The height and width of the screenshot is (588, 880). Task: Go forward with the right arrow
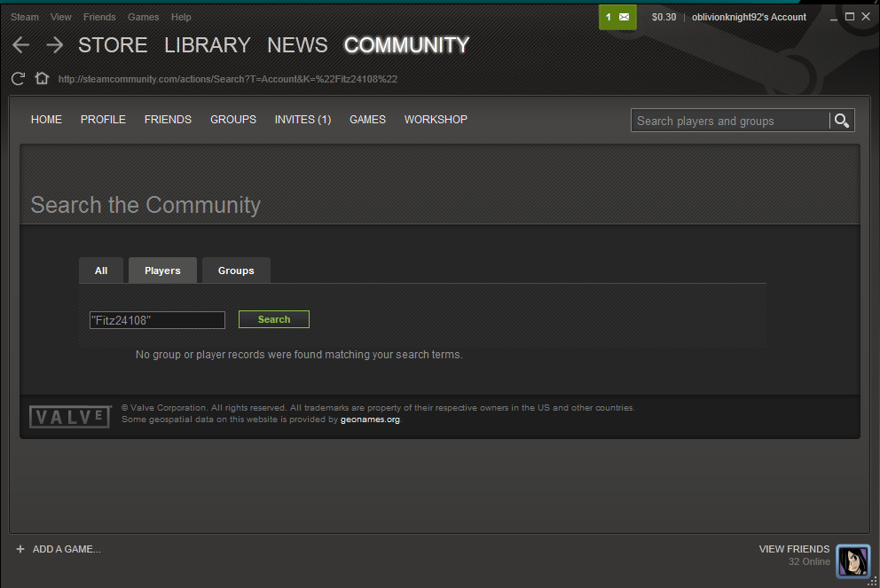pyautogui.click(x=54, y=45)
